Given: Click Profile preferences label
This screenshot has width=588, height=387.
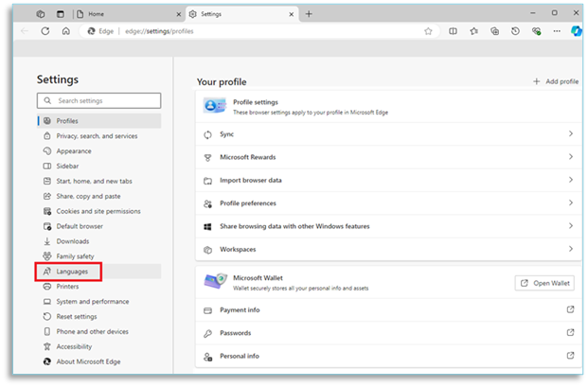Looking at the screenshot, I should pos(248,203).
